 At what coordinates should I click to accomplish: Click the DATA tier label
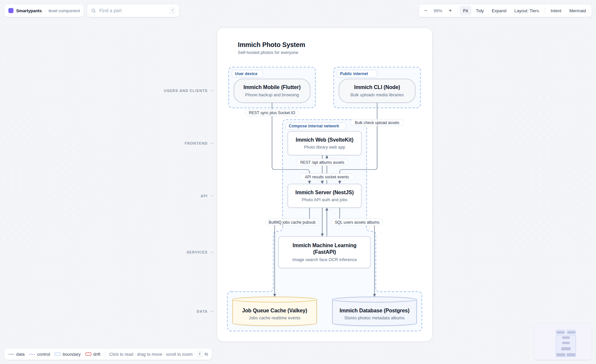(x=202, y=311)
